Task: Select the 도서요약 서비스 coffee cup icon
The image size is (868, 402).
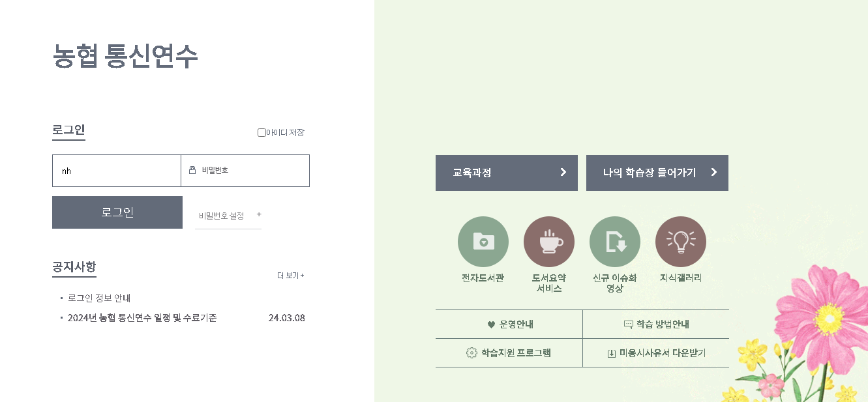Action: point(548,241)
